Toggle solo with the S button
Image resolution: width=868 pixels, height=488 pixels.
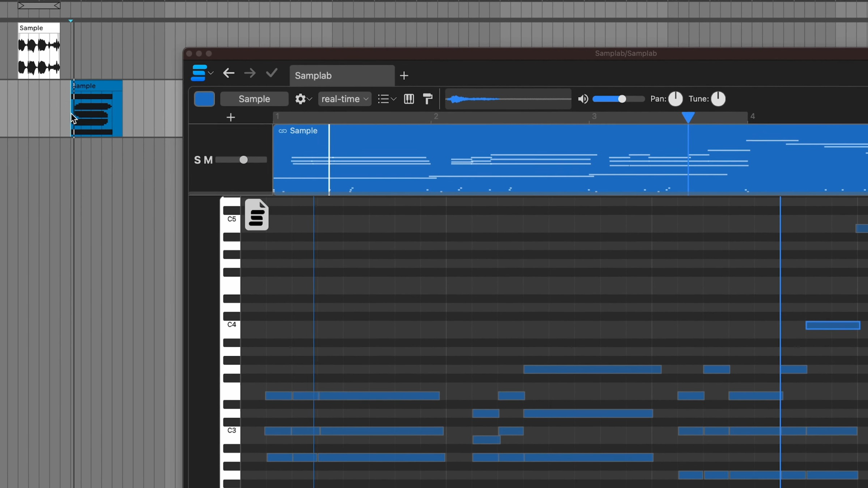pyautogui.click(x=197, y=160)
